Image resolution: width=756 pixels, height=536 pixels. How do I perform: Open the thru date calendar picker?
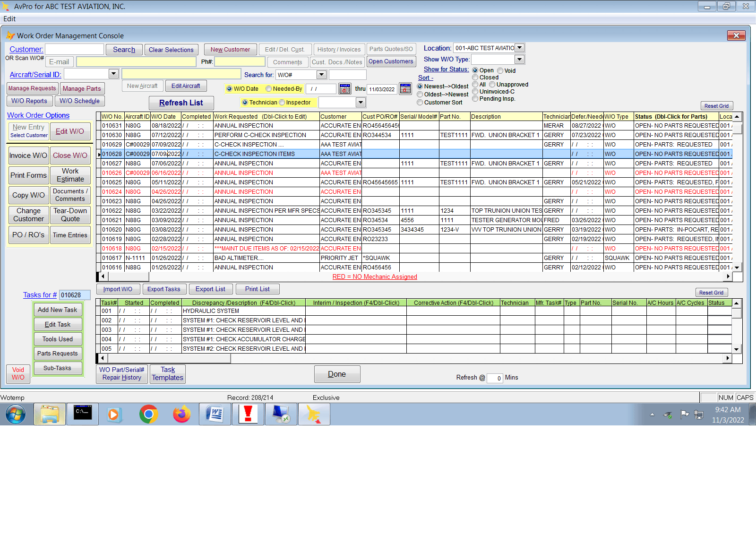(x=405, y=89)
